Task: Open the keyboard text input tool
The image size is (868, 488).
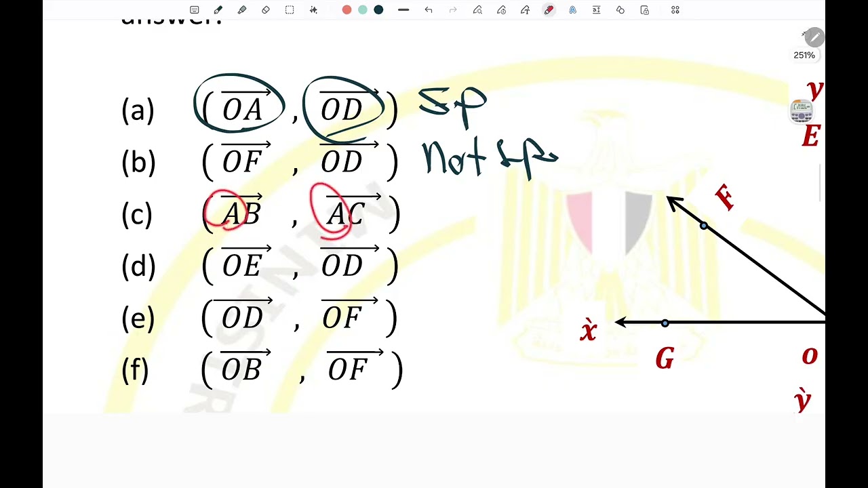Action: coord(195,10)
